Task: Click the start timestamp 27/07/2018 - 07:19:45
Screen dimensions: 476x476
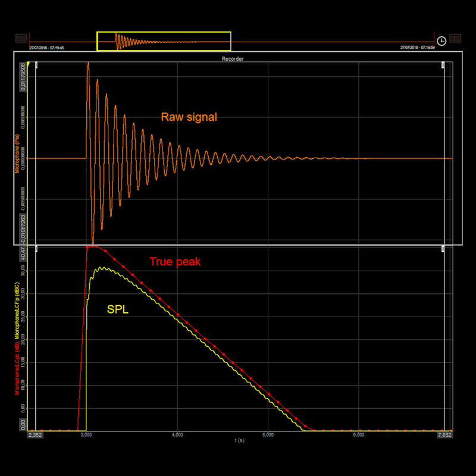Action: coord(46,48)
